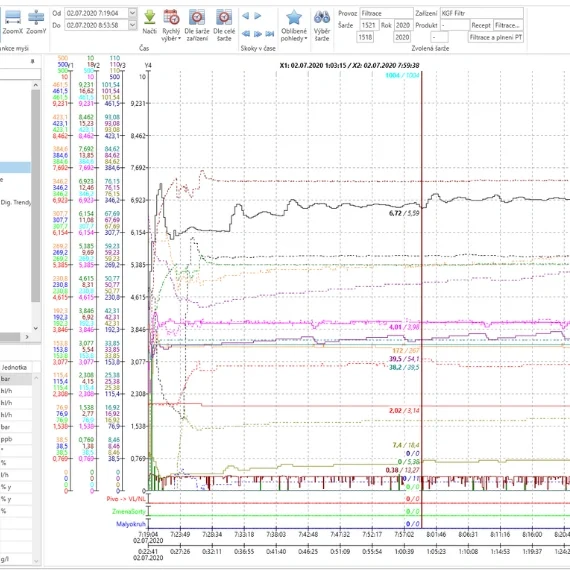This screenshot has width=570, height=570.
Task: Click the Malyokruh digital trend label
Action: 131,524
